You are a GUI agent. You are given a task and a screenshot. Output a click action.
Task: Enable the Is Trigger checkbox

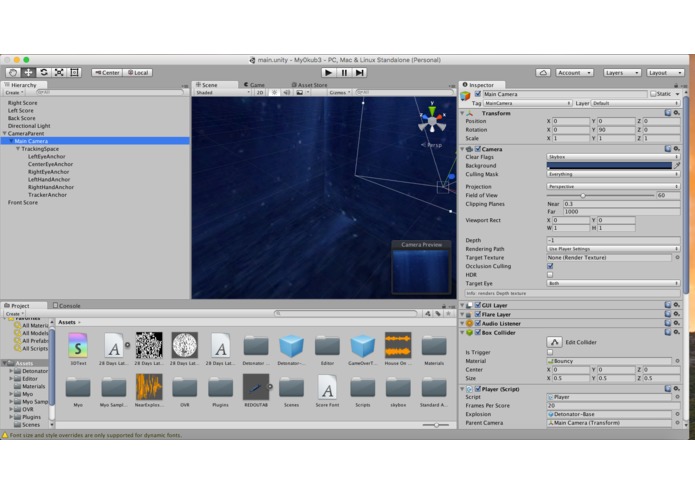pyautogui.click(x=550, y=352)
